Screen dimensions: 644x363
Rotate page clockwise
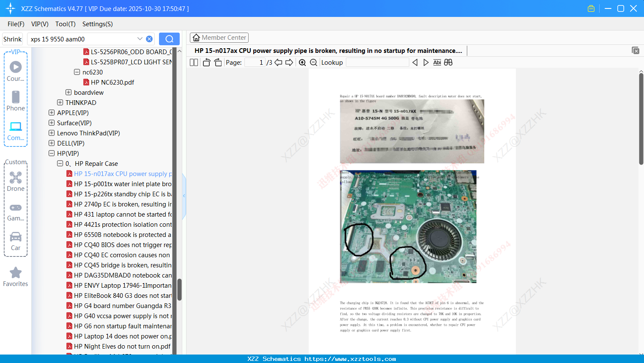[x=218, y=62]
